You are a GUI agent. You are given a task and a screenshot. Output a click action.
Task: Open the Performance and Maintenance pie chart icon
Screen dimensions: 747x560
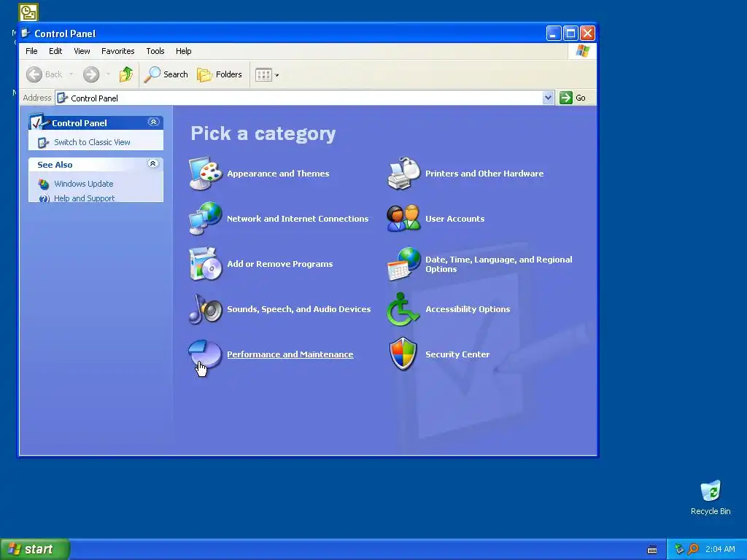pos(205,354)
